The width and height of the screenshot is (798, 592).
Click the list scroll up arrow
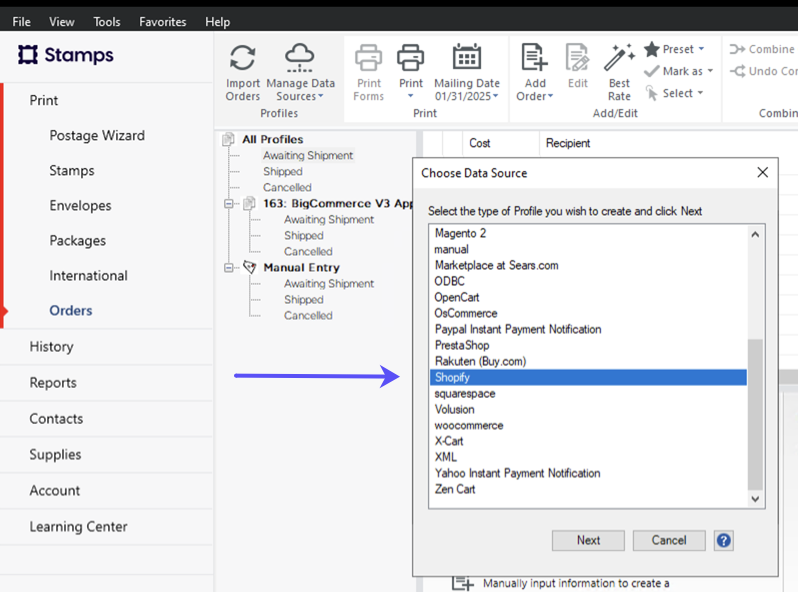point(755,234)
